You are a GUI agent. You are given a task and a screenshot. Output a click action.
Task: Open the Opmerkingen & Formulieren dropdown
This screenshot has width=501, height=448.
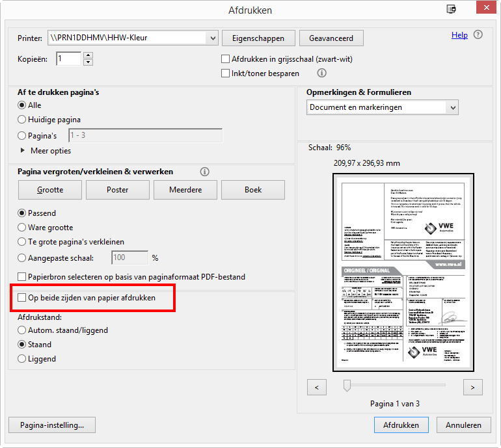[x=453, y=107]
